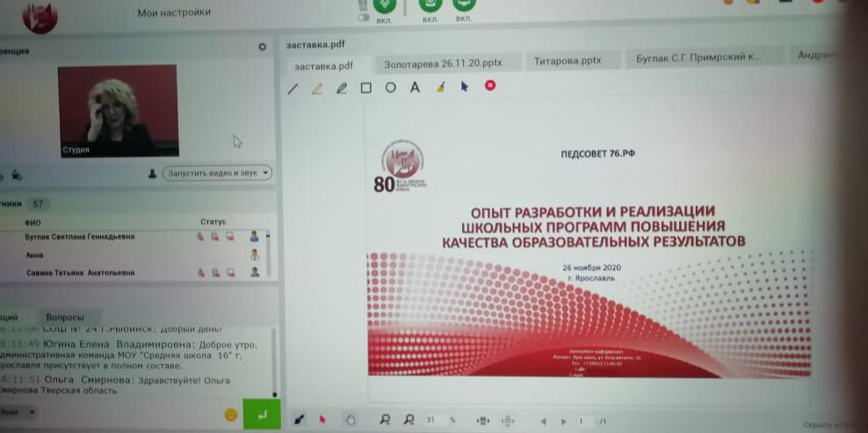Select the hand pan tool
The height and width of the screenshot is (433, 868).
(x=349, y=420)
